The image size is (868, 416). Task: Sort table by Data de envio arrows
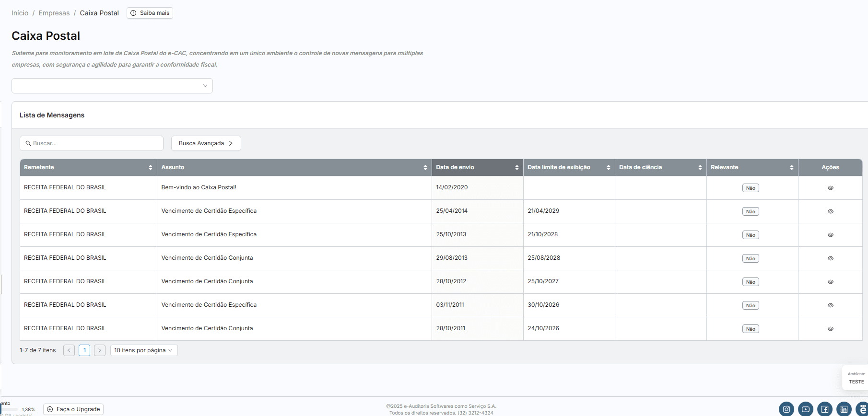point(517,167)
